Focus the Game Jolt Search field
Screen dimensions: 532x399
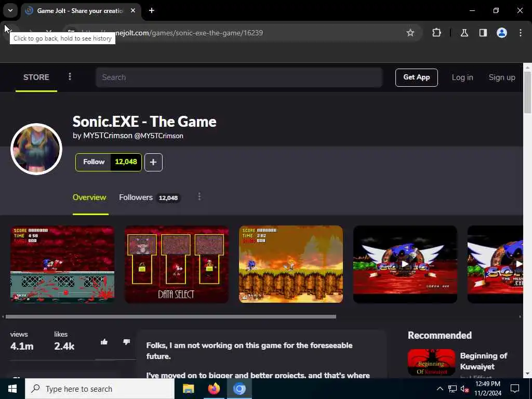[239, 77]
